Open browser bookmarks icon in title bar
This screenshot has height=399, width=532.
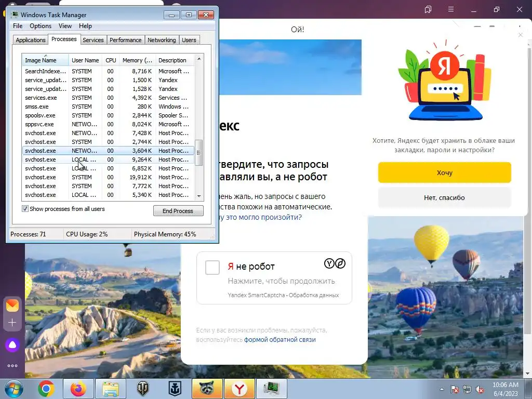(428, 9)
